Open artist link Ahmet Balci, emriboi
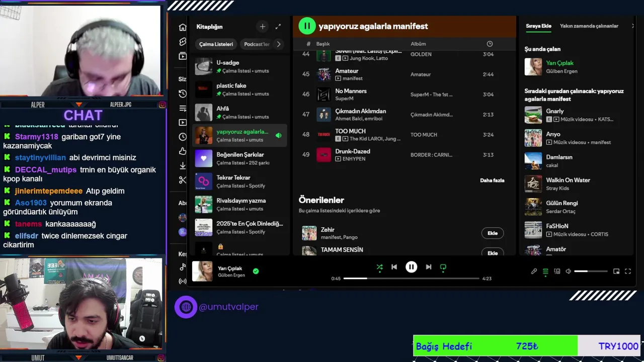This screenshot has width=644, height=362. tap(359, 119)
